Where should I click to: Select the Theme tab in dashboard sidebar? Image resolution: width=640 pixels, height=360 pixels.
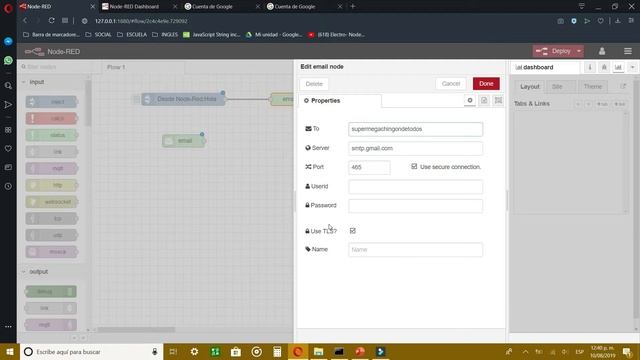[x=593, y=87]
